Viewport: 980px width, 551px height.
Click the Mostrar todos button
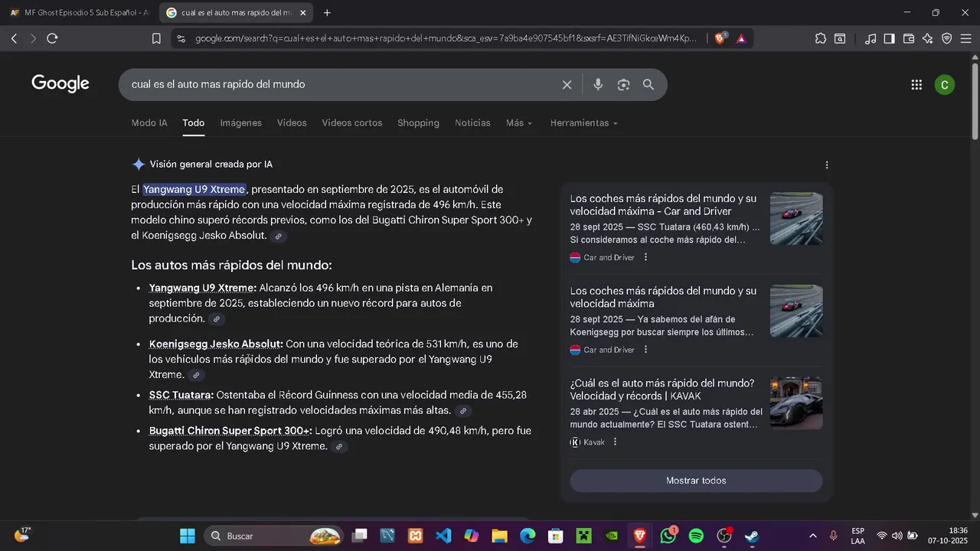(x=696, y=481)
